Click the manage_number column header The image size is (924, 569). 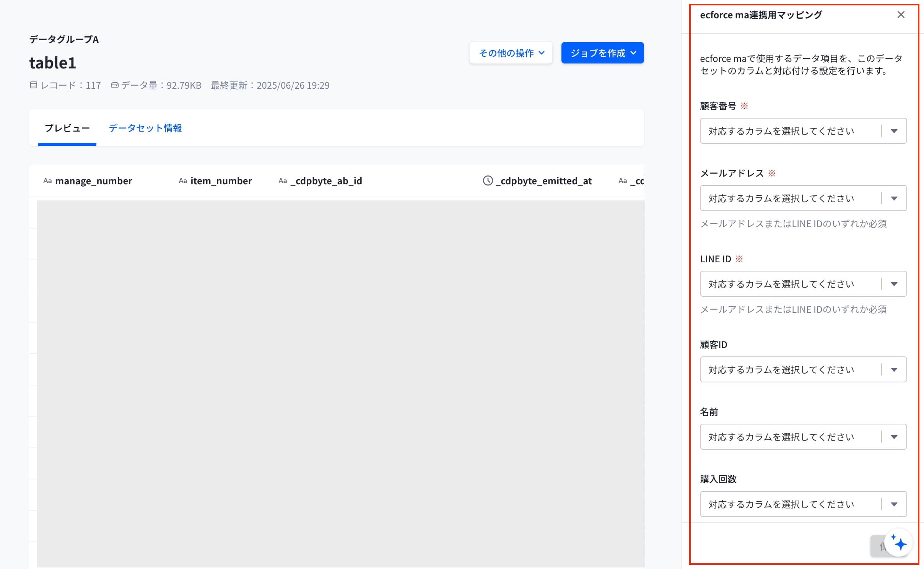coord(88,181)
